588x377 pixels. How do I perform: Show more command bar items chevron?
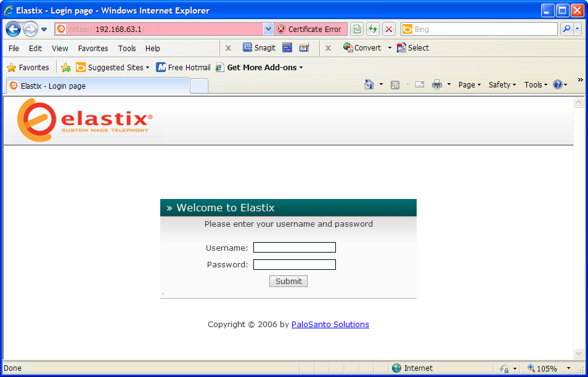pos(581,80)
